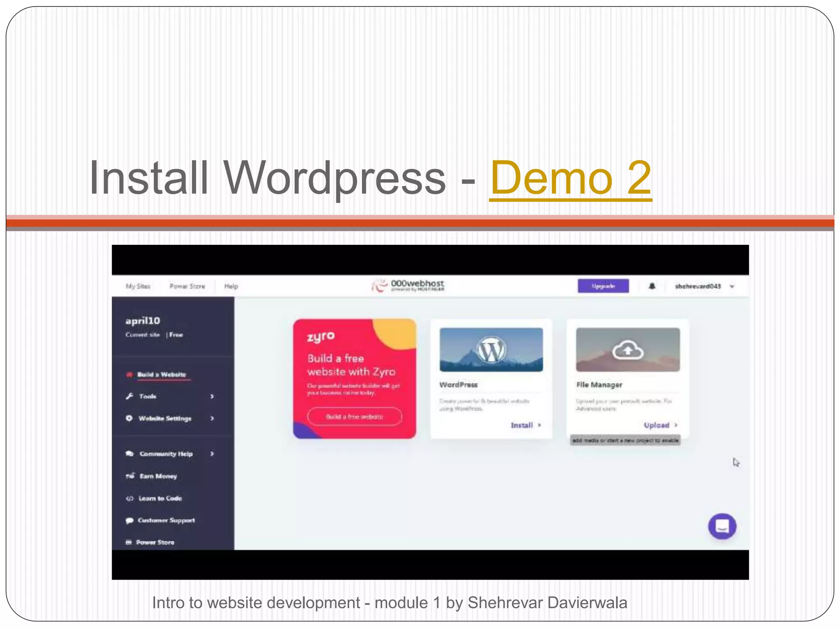Screen dimensions: 840x630
Task: Expand the Community Help chevron
Action: pyautogui.click(x=212, y=454)
